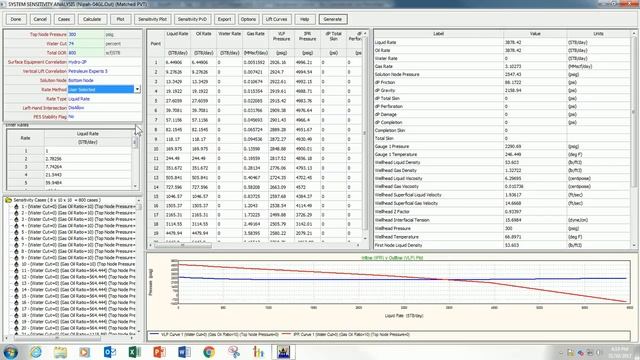Open Excel from taskbar
This screenshot has width=640, height=360.
tap(135, 352)
